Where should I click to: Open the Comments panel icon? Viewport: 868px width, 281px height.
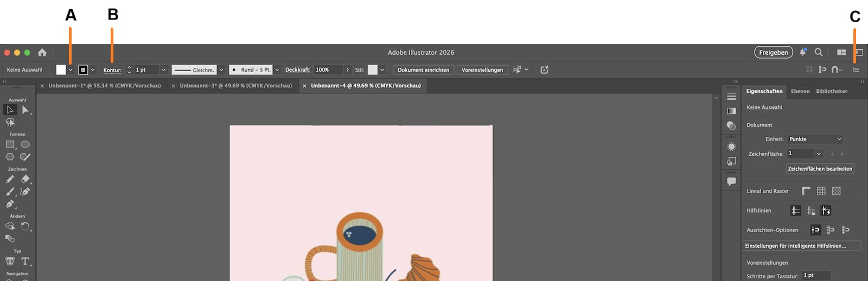(x=731, y=182)
